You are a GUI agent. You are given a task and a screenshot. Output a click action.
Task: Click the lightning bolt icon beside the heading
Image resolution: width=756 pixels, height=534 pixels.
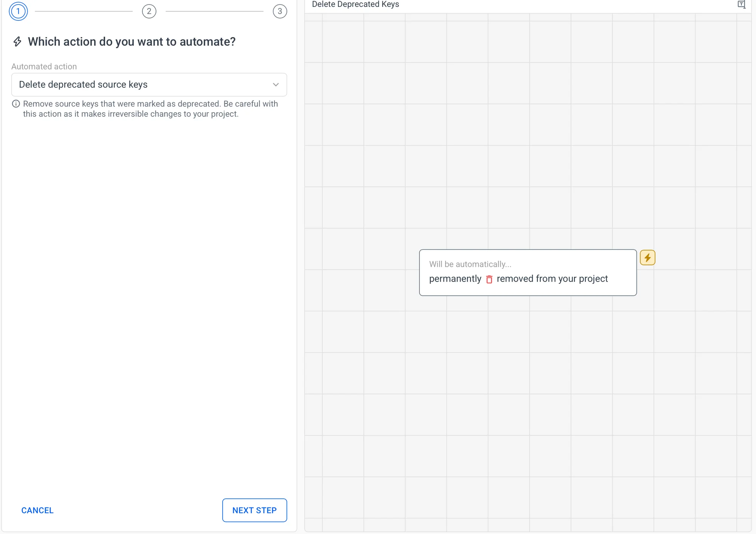tap(17, 42)
